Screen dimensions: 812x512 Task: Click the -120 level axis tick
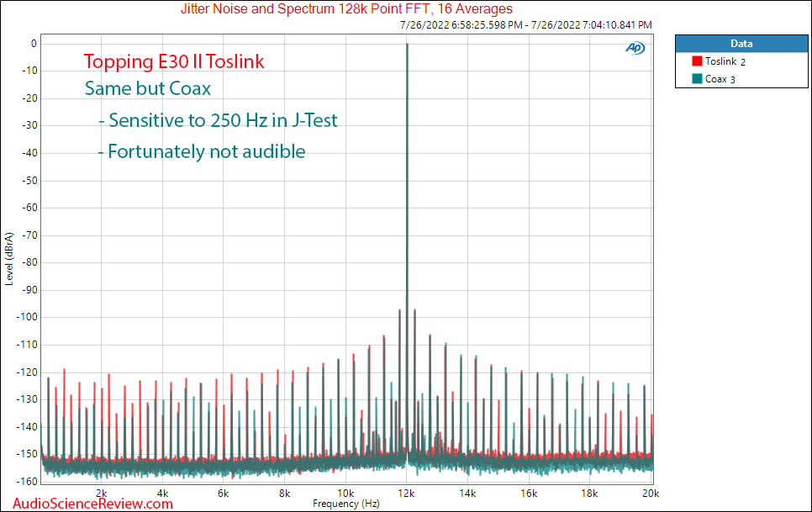click(29, 372)
